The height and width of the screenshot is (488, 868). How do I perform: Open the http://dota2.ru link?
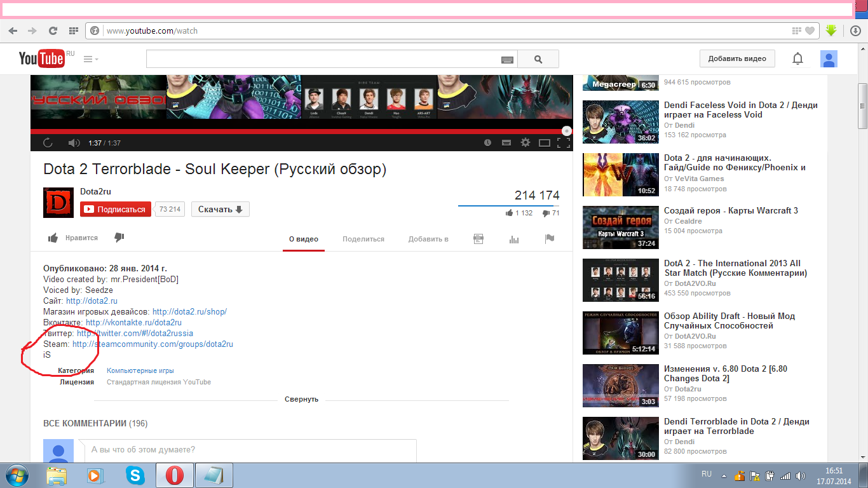pyautogui.click(x=92, y=301)
